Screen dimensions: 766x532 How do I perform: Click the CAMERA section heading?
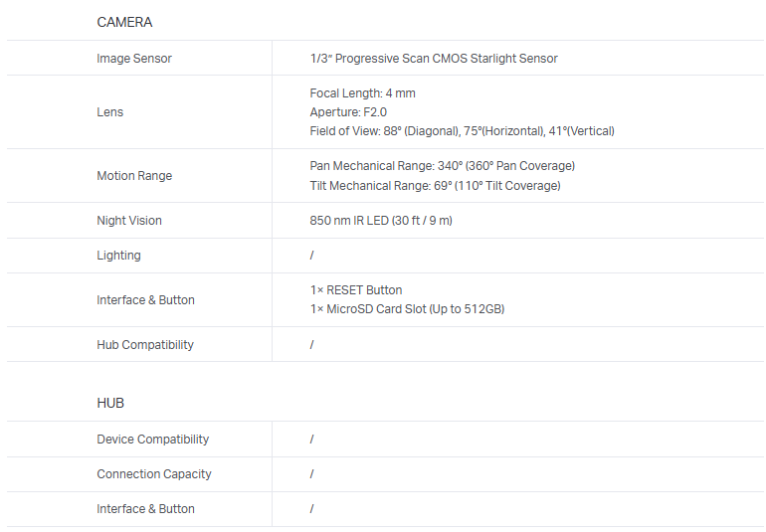(x=124, y=22)
